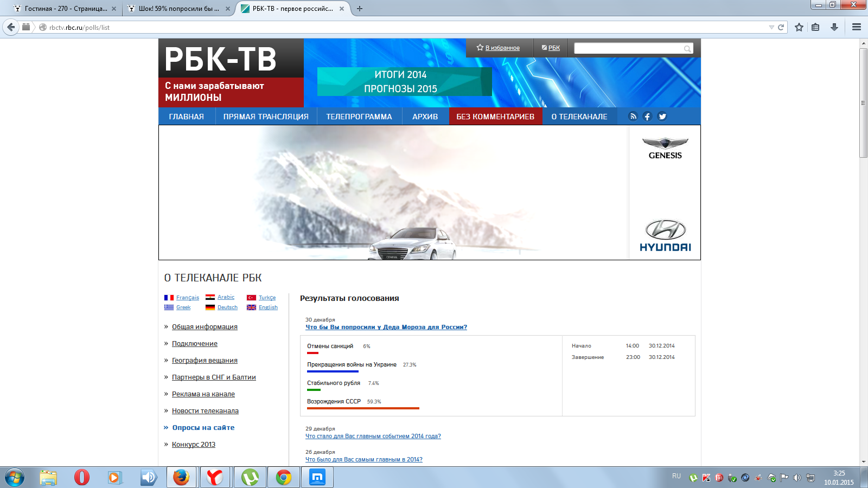Open Firefox from the taskbar

click(x=181, y=478)
